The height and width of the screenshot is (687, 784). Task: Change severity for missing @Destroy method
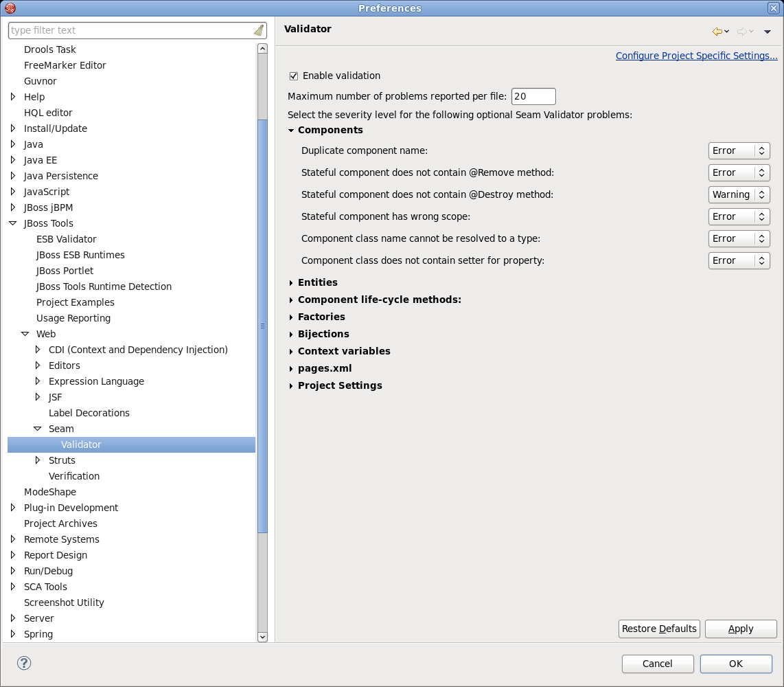[739, 194]
